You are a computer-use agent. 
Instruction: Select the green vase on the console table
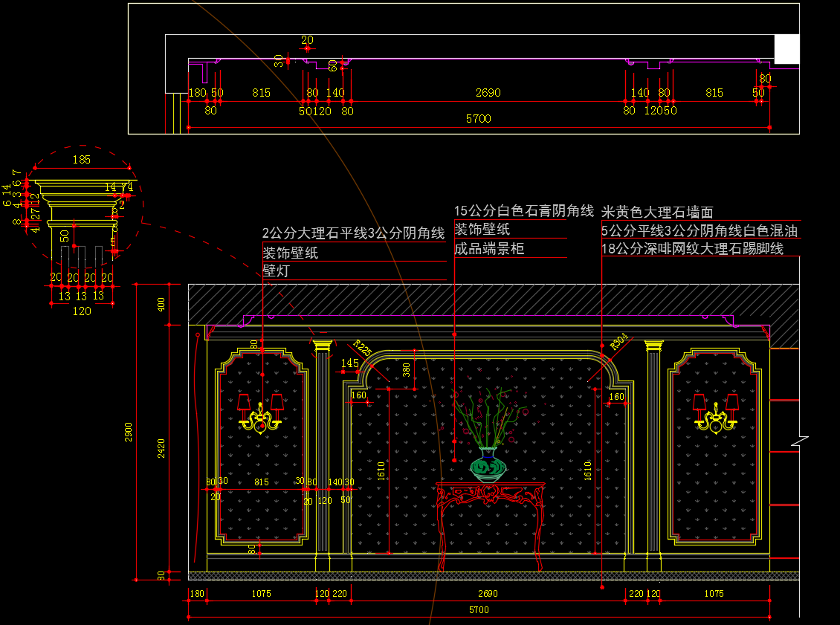tap(488, 465)
